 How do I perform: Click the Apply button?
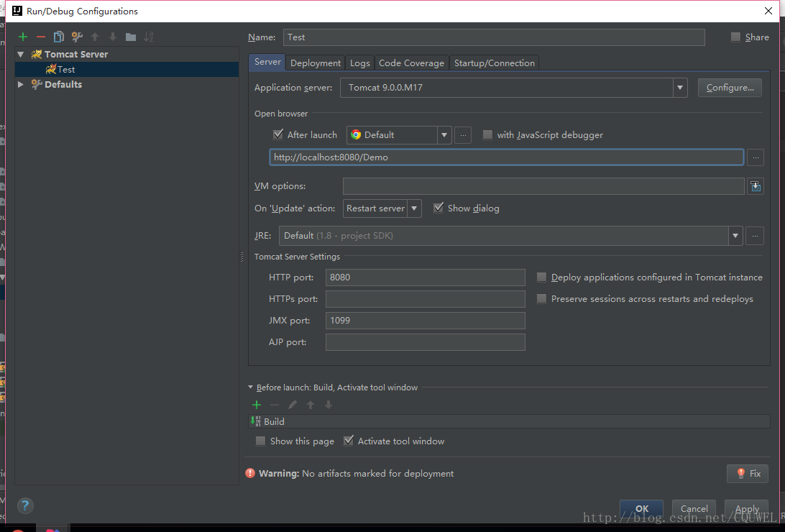click(x=746, y=508)
